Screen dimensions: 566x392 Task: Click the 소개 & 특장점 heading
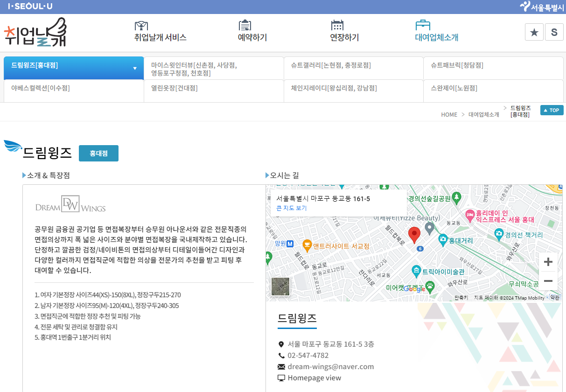(x=49, y=175)
